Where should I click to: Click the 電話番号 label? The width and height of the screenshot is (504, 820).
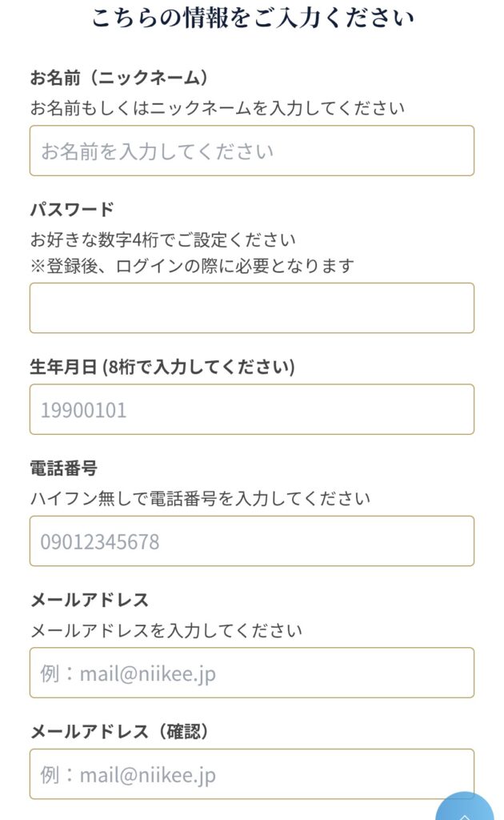63,468
